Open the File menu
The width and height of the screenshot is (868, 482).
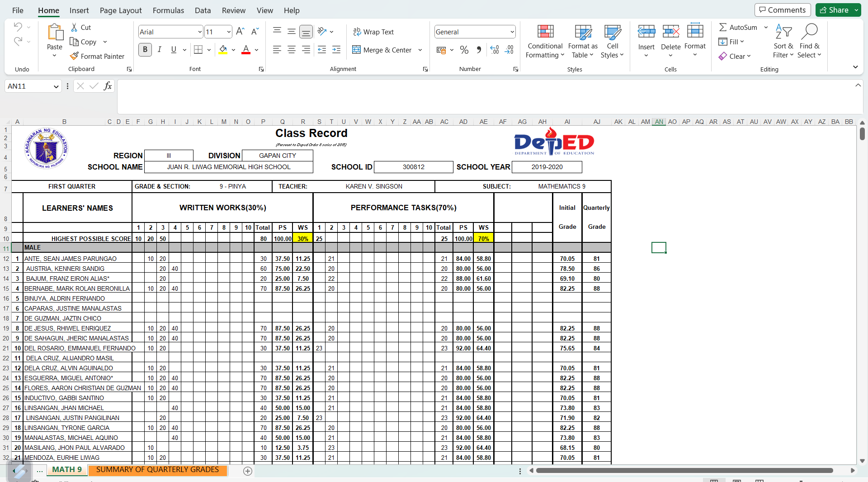(x=18, y=10)
